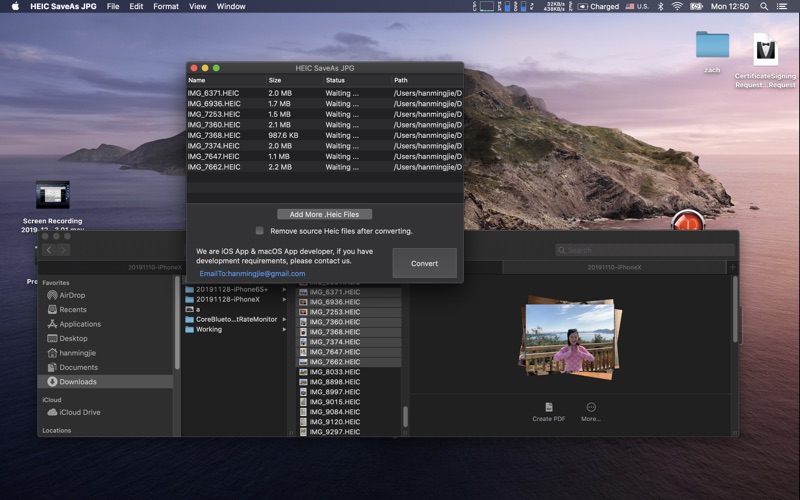Click the More... quick action icon
Image resolution: width=800 pixels, height=500 pixels.
[591, 407]
